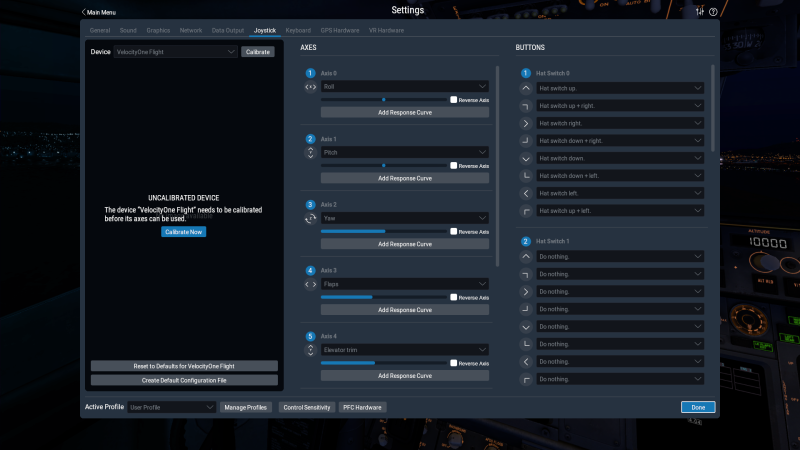800x450 pixels.
Task: Click Hat Switch 0 down arrow icon
Action: 526,159
